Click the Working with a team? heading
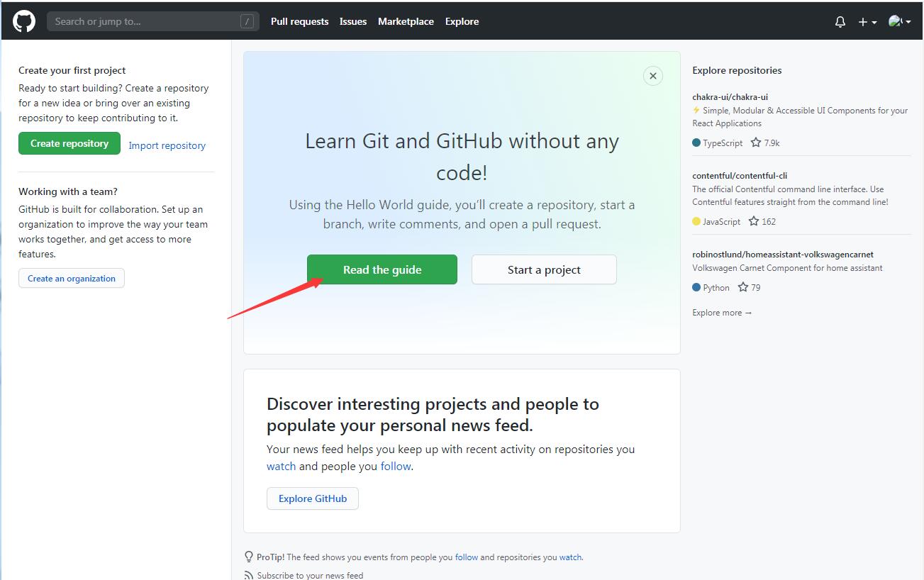Image resolution: width=924 pixels, height=580 pixels. [x=68, y=191]
